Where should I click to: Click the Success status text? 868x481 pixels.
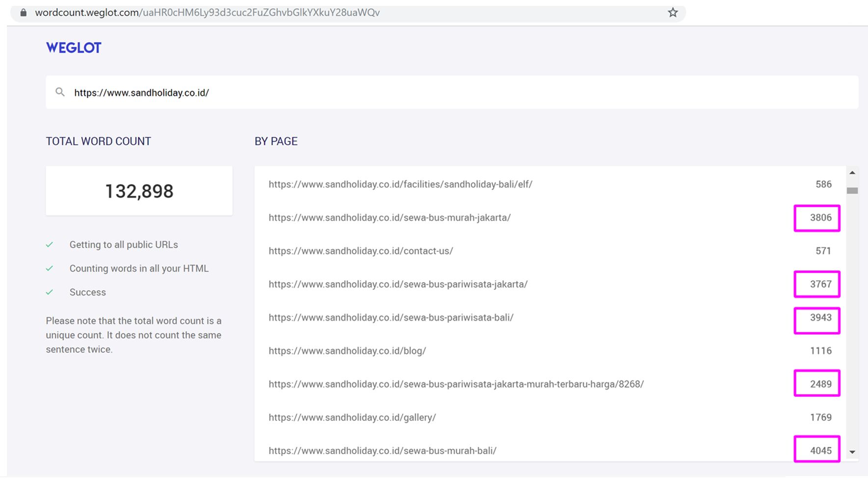coord(87,292)
